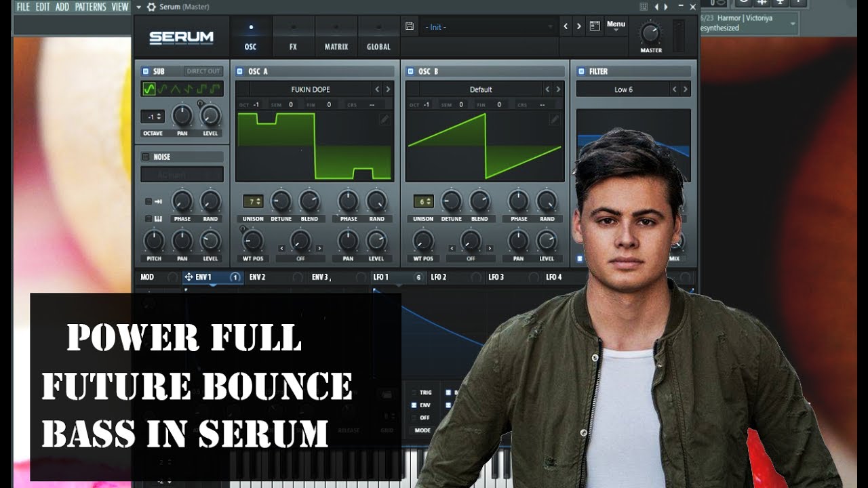The height and width of the screenshot is (488, 868).
Task: Go to next preset arrow
Action: (578, 26)
